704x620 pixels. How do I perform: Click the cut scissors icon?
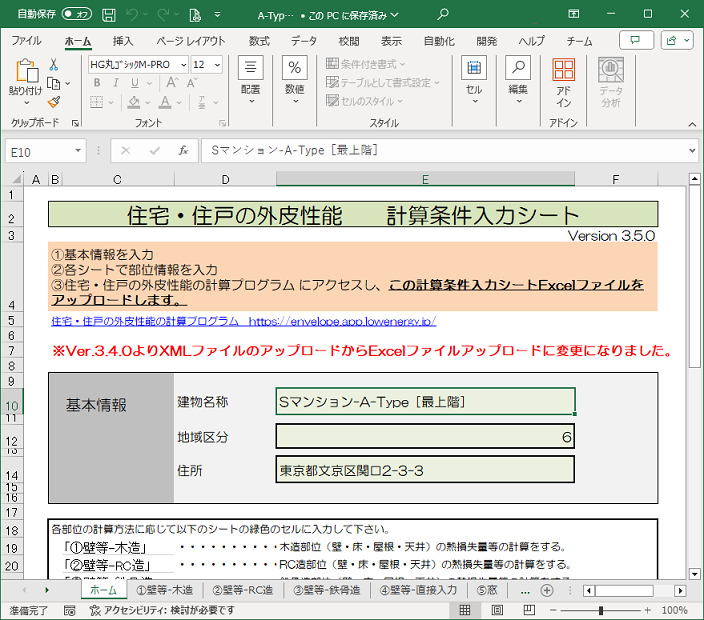pos(53,64)
